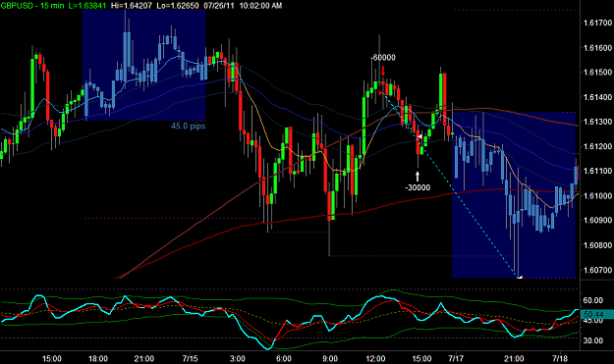Image resolution: width=614 pixels, height=364 pixels.
Task: Click the 1.60800 price axis label
Action: pos(597,245)
